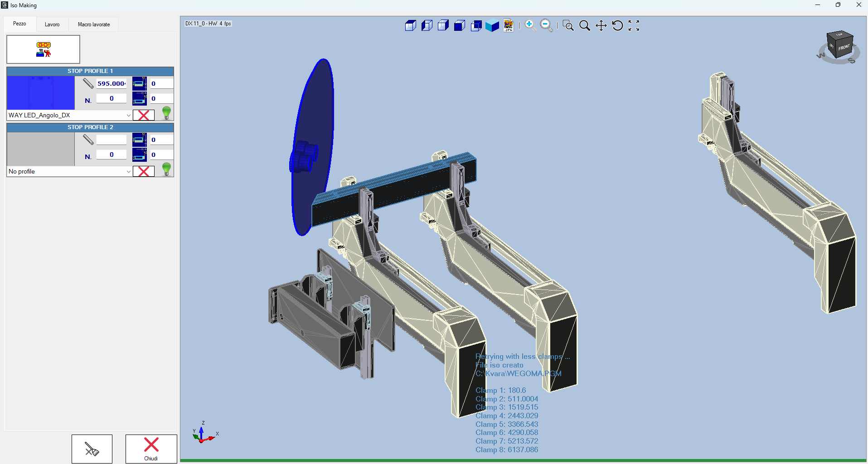Viewport: 868px width, 464px height.
Task: Click the zoom in magnifier icon
Action: (x=530, y=26)
